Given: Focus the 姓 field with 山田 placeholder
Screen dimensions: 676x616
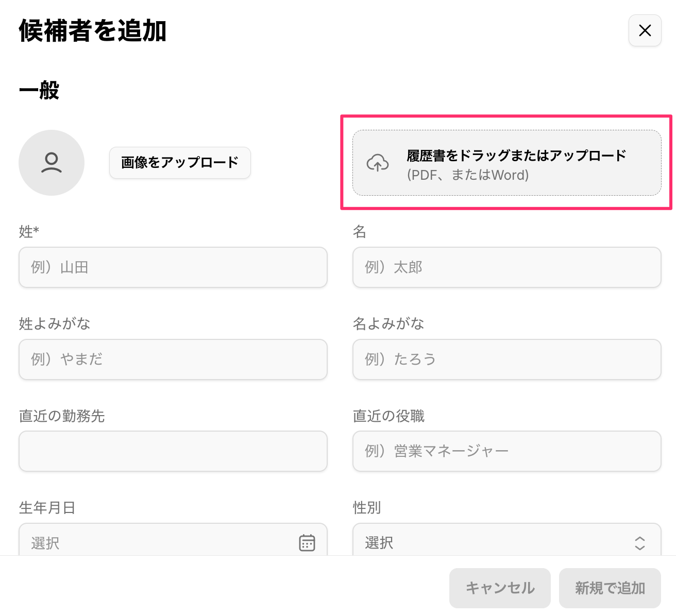Looking at the screenshot, I should click(x=173, y=267).
